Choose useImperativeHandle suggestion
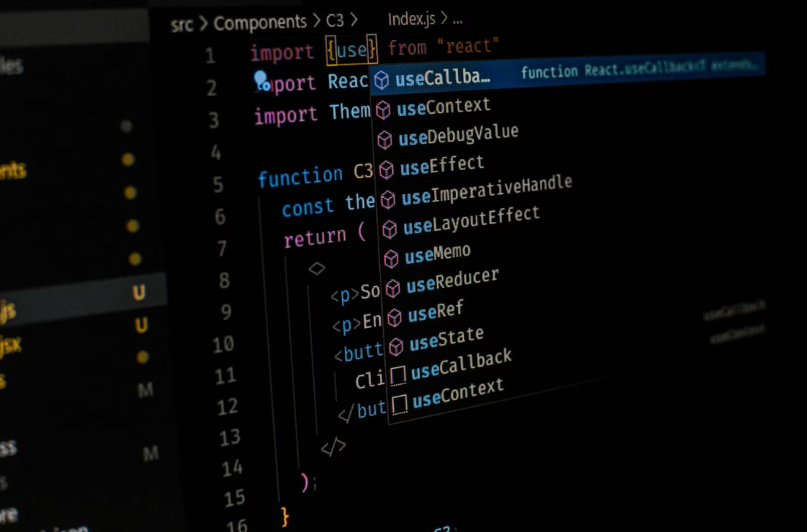This screenshot has width=807, height=532. 486,189
